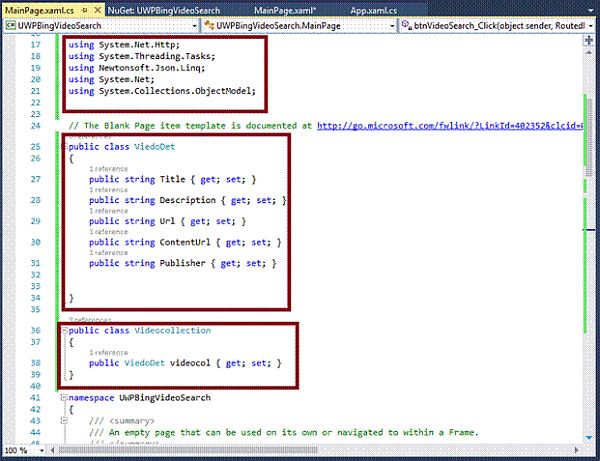The width and height of the screenshot is (600, 461).
Task: Click the split editor icon above scrollbar
Action: pos(589,40)
